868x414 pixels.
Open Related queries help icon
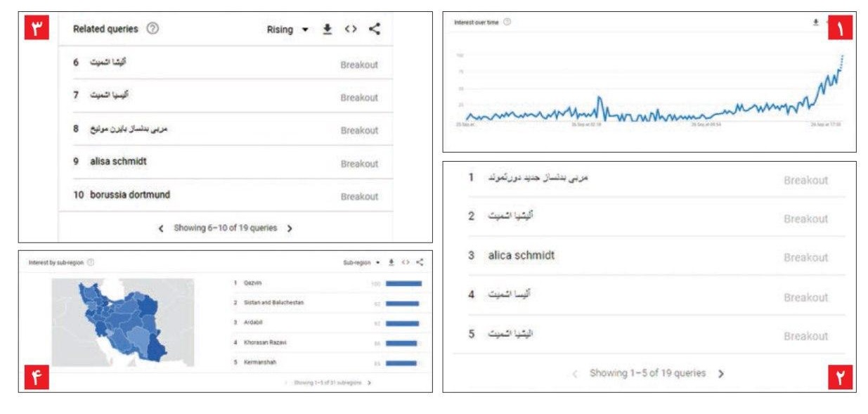[153, 29]
